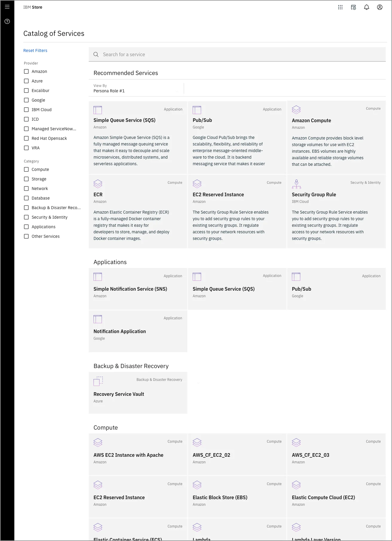
Task: Click the backup icon on Recovery Service Vault card
Action: [98, 381]
